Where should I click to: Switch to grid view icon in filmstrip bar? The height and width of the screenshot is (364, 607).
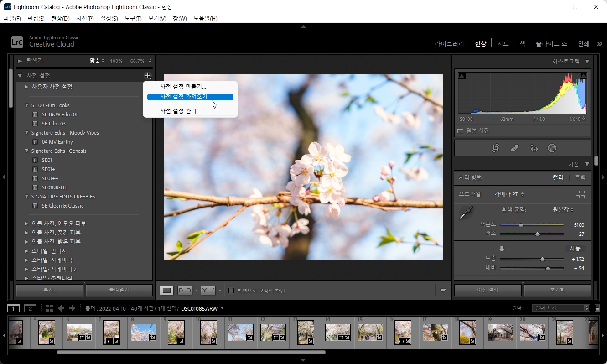pyautogui.click(x=49, y=308)
